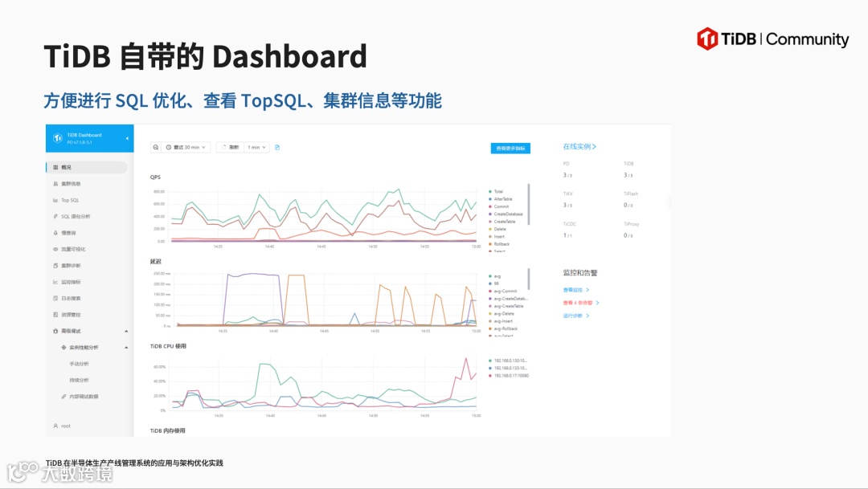
Task: Click the 监控和告警 section heading
Action: [580, 273]
